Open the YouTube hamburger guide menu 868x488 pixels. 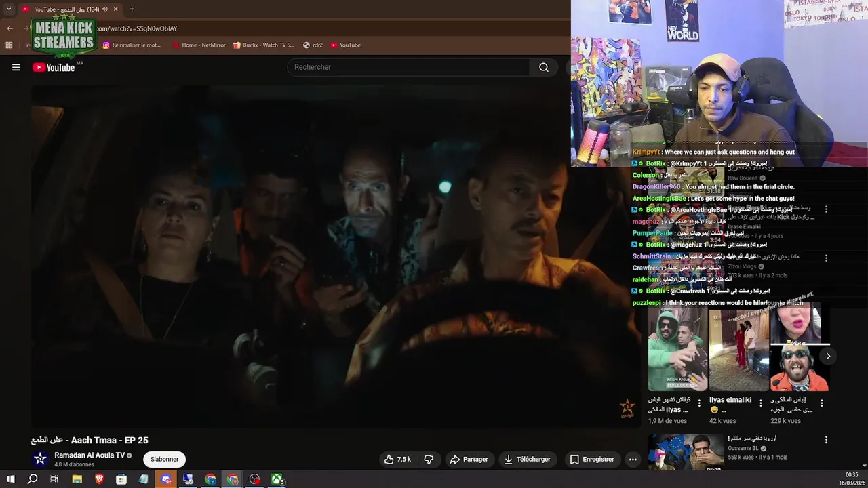click(x=16, y=67)
